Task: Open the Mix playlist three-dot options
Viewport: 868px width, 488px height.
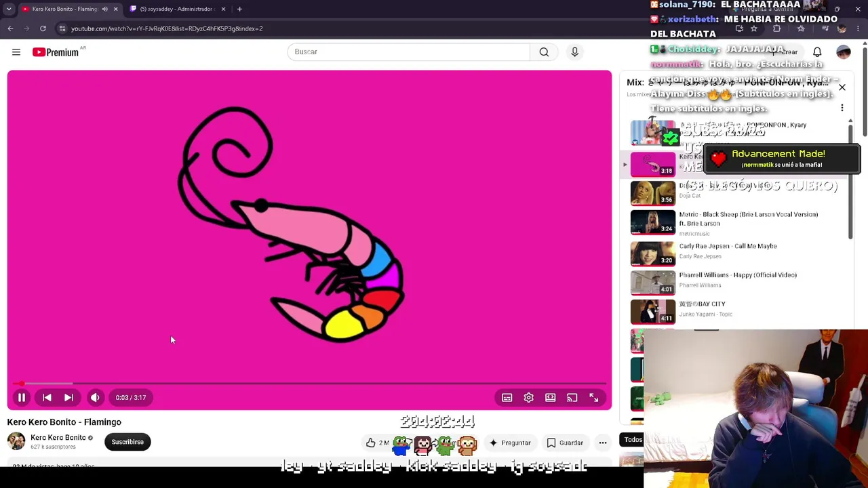Action: 842,108
